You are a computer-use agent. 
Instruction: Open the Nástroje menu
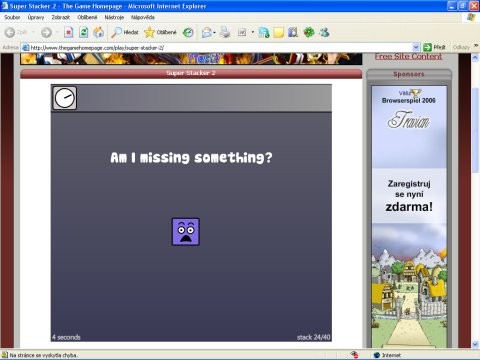point(114,17)
